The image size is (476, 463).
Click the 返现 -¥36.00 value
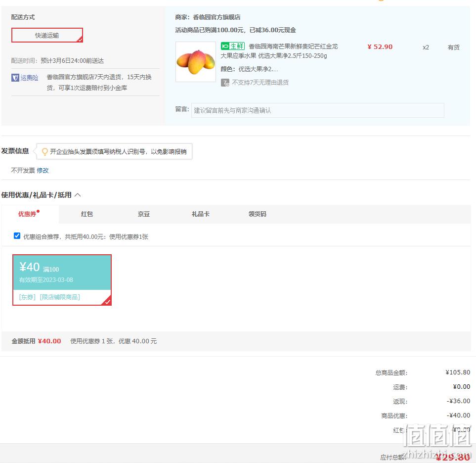[x=458, y=401]
